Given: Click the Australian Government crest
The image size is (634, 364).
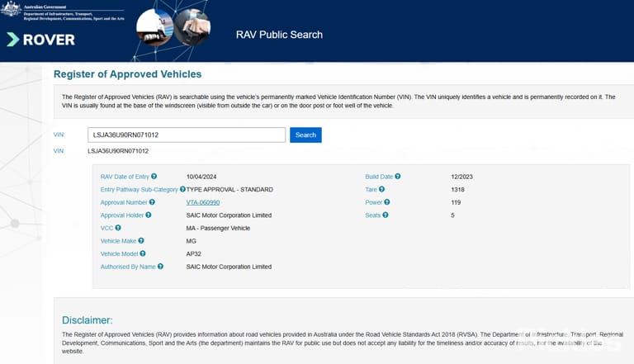Looking at the screenshot, I should [11, 9].
